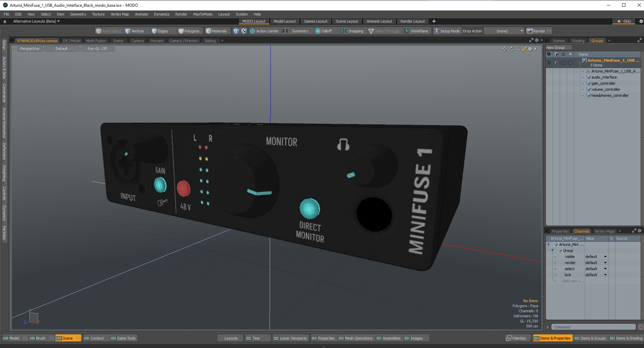Open the Alternative Layouts (Beta) dropdown
Screen dimensions: 644x348
(36, 21)
